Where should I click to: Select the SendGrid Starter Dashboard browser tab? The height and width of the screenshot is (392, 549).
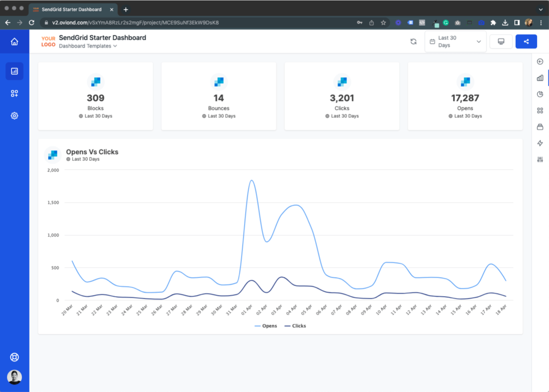[x=72, y=10]
